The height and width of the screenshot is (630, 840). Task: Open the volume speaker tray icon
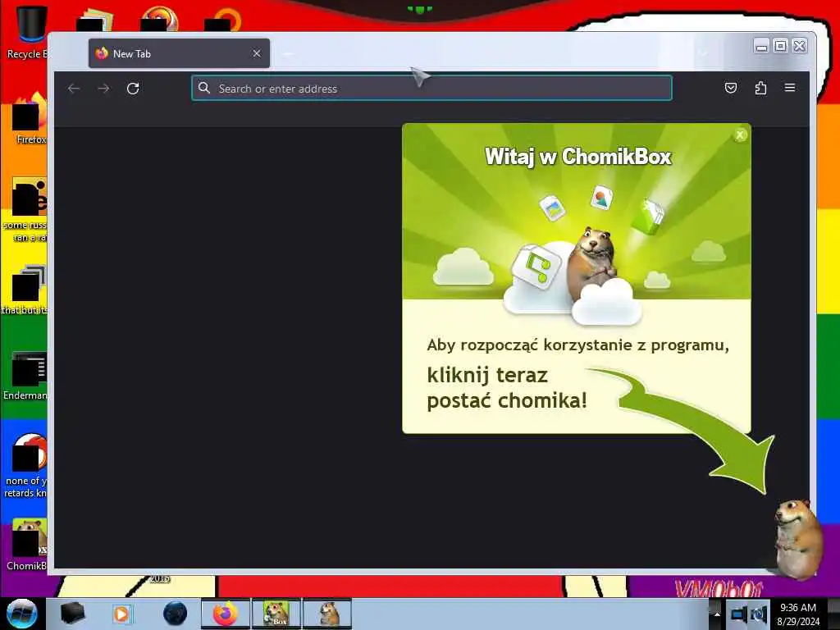(x=759, y=614)
